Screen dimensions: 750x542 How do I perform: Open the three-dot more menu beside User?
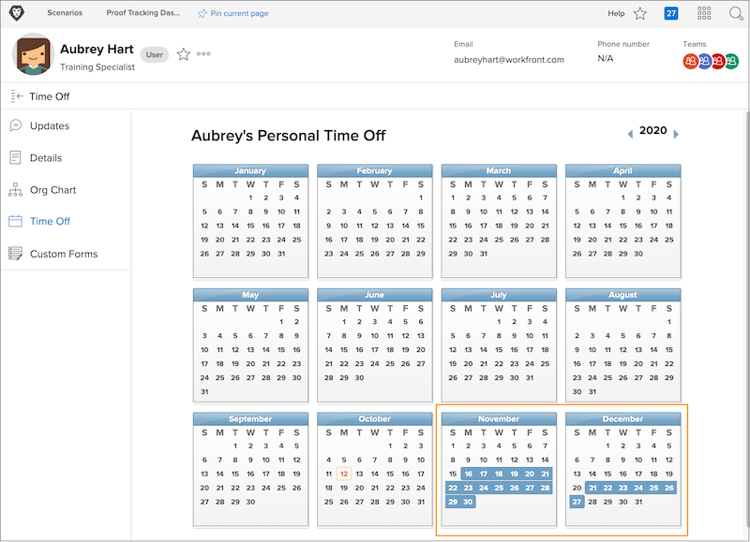[x=204, y=55]
